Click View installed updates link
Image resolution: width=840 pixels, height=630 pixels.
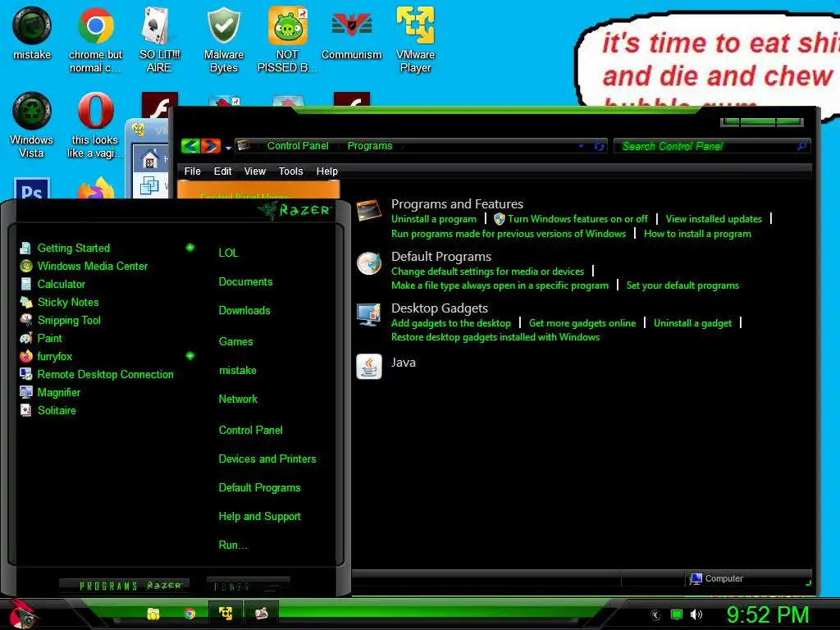click(714, 218)
